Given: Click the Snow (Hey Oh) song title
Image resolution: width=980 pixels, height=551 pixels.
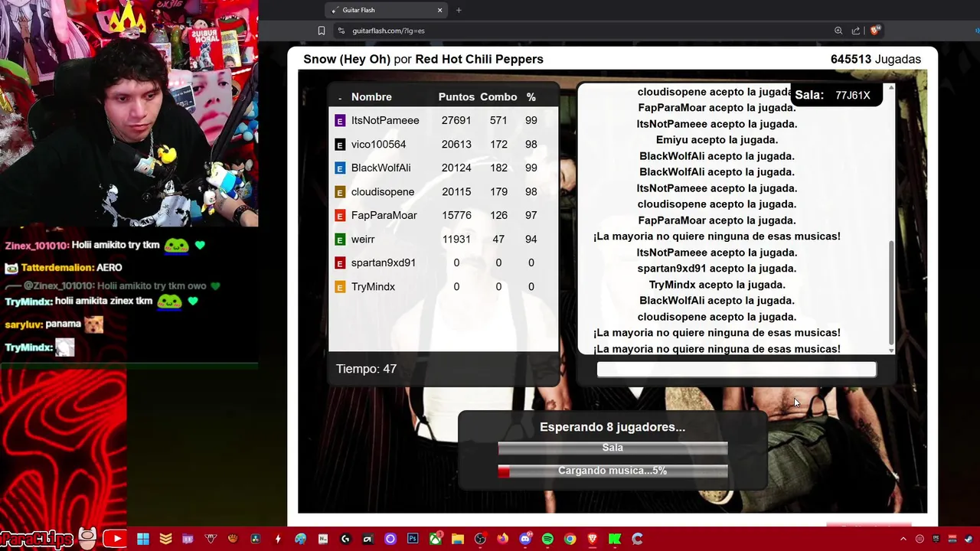Looking at the screenshot, I should click(x=347, y=59).
